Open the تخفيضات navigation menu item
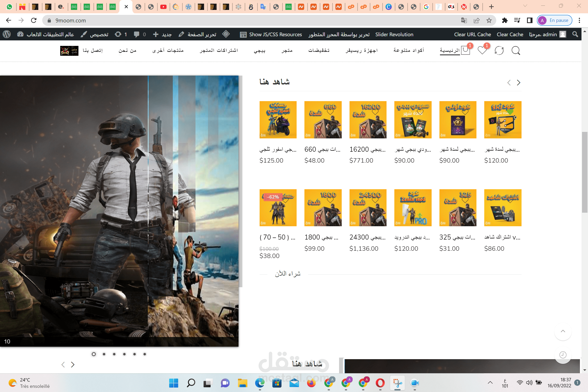Image resolution: width=588 pixels, height=392 pixels. pyautogui.click(x=319, y=50)
